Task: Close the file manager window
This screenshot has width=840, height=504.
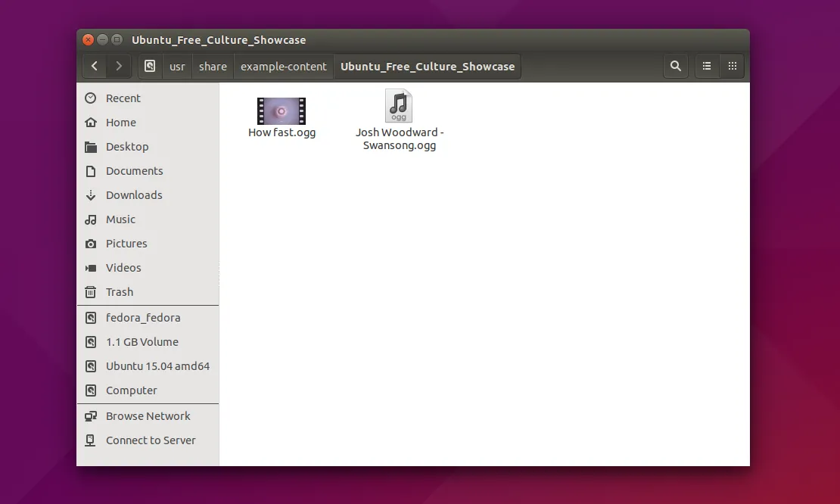Action: (89, 39)
